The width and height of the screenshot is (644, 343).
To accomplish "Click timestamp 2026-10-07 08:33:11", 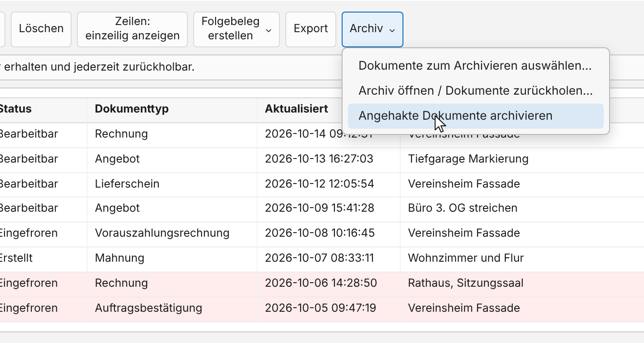I will (x=329, y=259).
